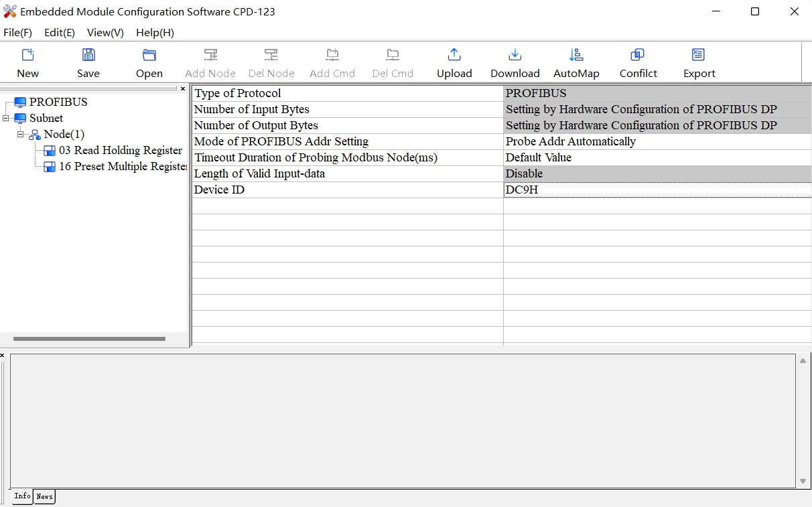This screenshot has height=507, width=812.
Task: Switch to the News tab
Action: point(44,496)
